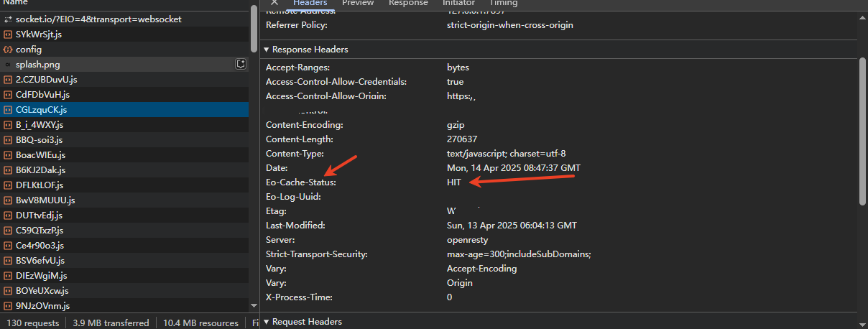Click the JS file icon next to SYkWrSjt.js
The image size is (868, 329).
tap(8, 34)
